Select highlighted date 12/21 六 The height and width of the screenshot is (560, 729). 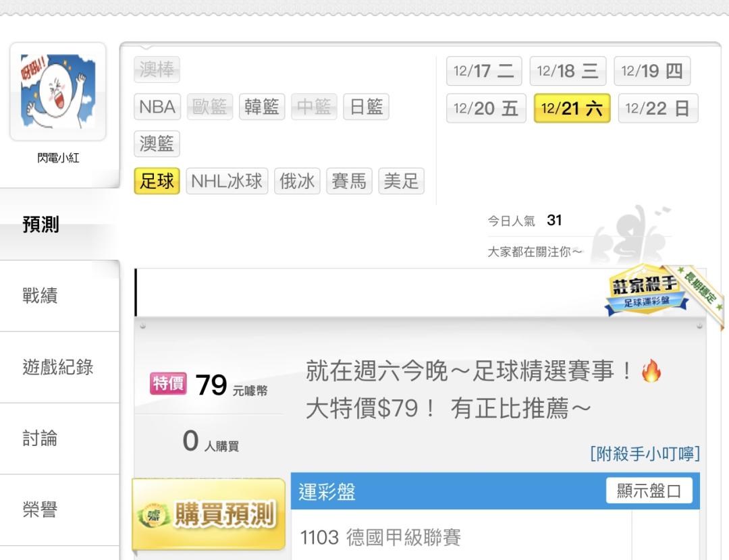tap(572, 108)
